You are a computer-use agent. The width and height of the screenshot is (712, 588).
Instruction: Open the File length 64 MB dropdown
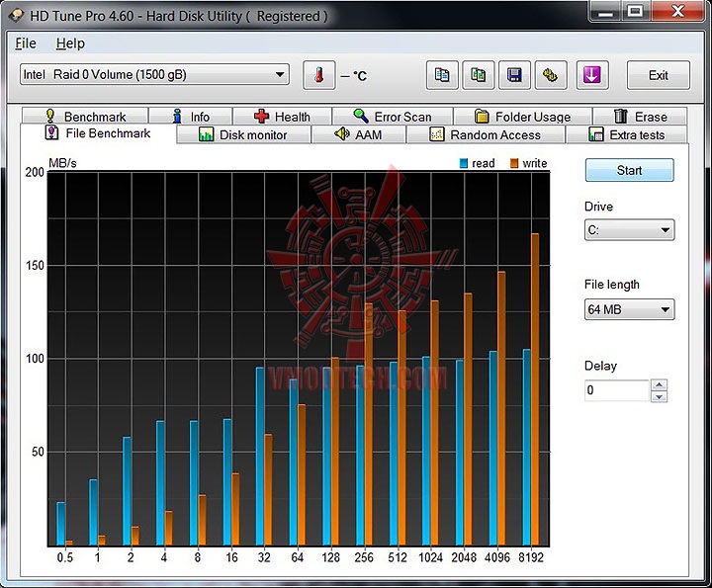click(629, 309)
